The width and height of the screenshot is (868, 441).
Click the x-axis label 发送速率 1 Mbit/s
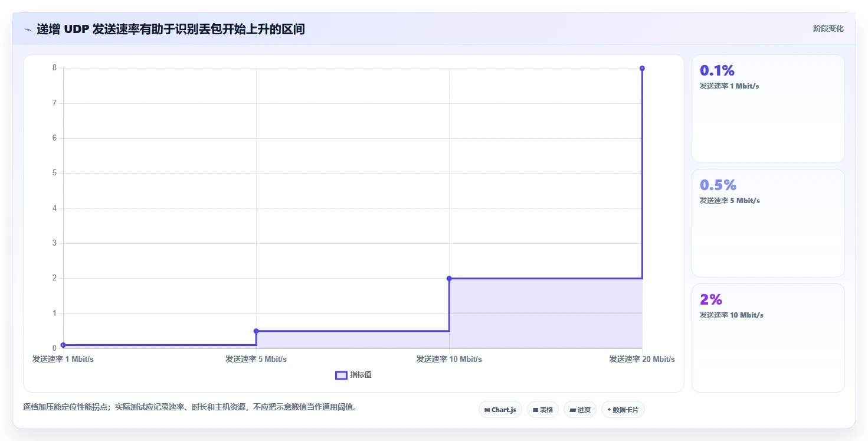[x=63, y=359]
